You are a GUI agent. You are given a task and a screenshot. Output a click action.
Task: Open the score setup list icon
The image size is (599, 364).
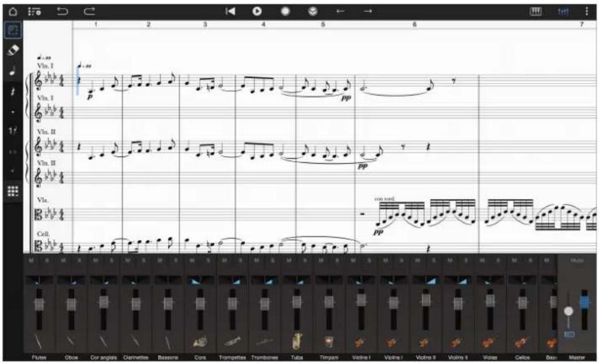tap(35, 11)
